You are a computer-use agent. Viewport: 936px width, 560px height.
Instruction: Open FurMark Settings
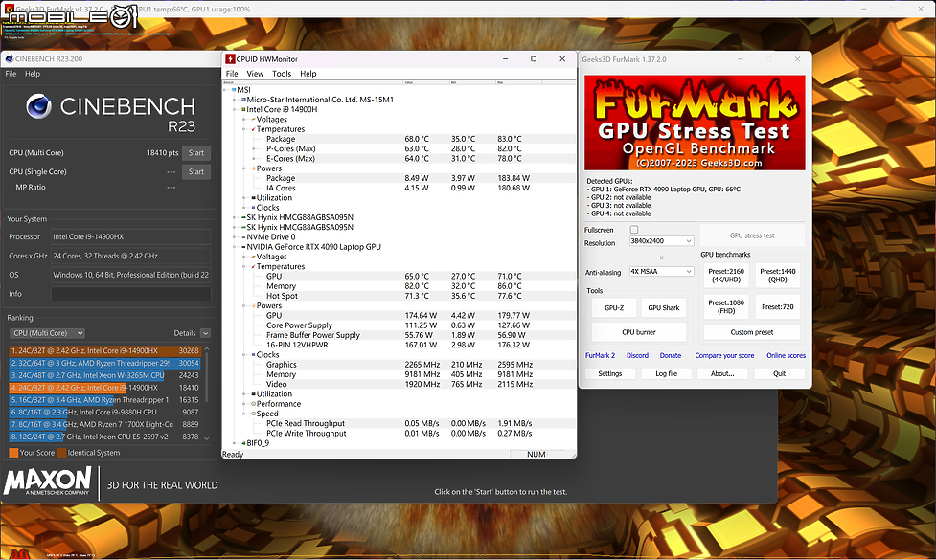point(610,373)
